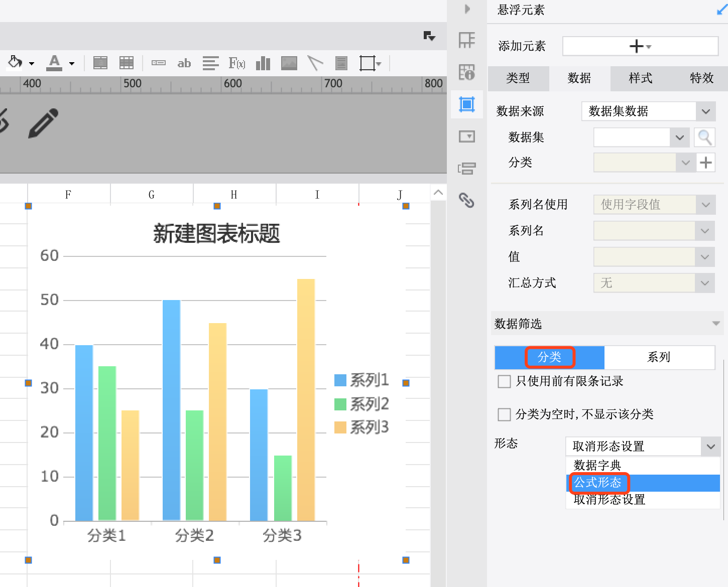Select the 系列 filter toggle button

tap(659, 357)
